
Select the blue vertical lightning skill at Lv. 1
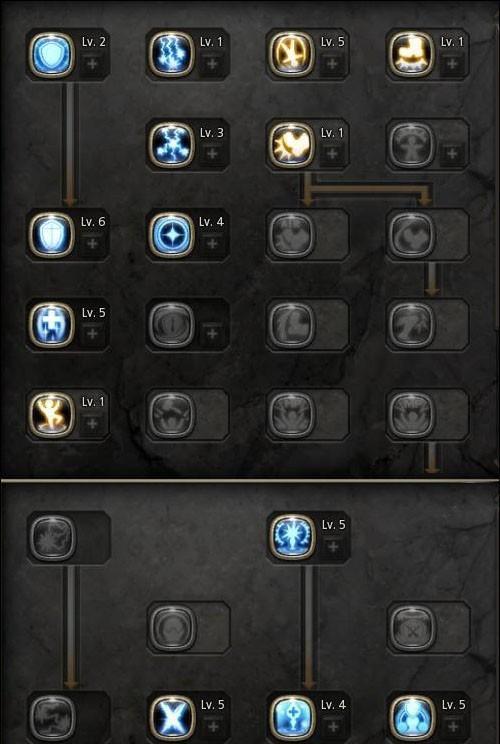tap(172, 54)
